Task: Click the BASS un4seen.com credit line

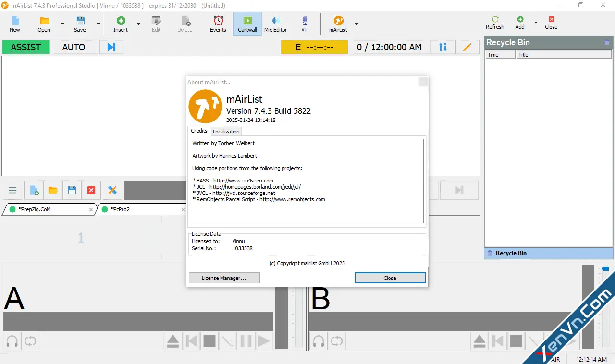Action: pyautogui.click(x=233, y=181)
